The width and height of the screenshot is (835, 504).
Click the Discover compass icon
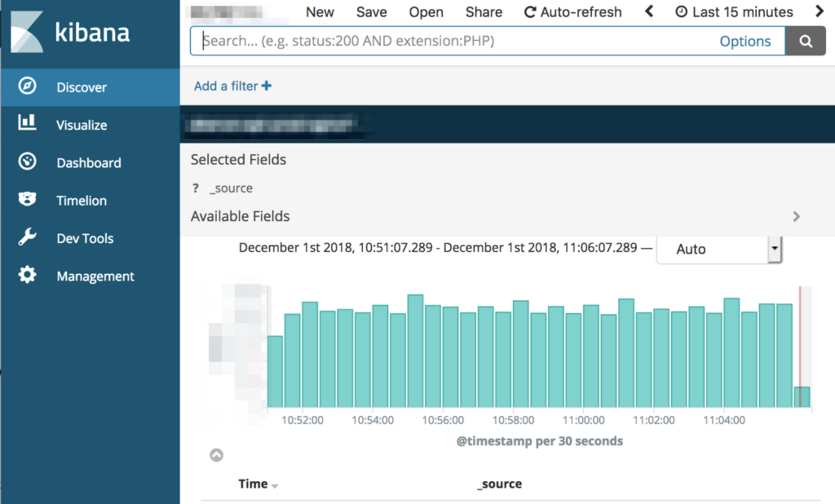(x=27, y=86)
